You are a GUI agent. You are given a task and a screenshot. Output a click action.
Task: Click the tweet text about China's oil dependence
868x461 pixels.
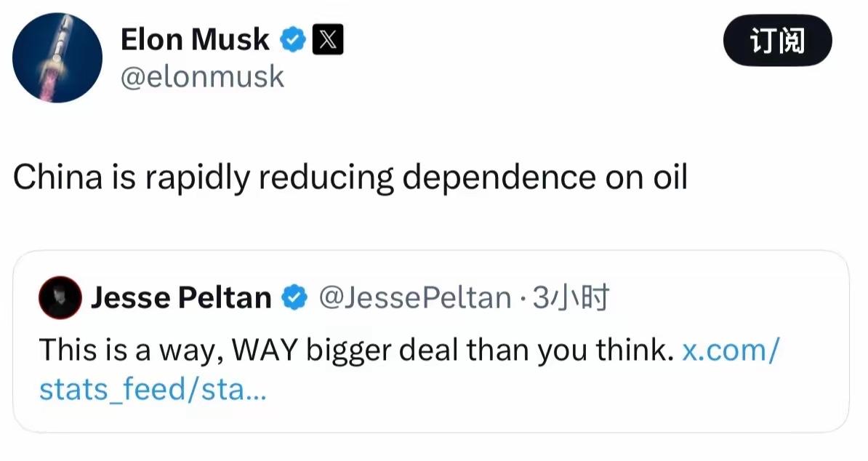(350, 177)
